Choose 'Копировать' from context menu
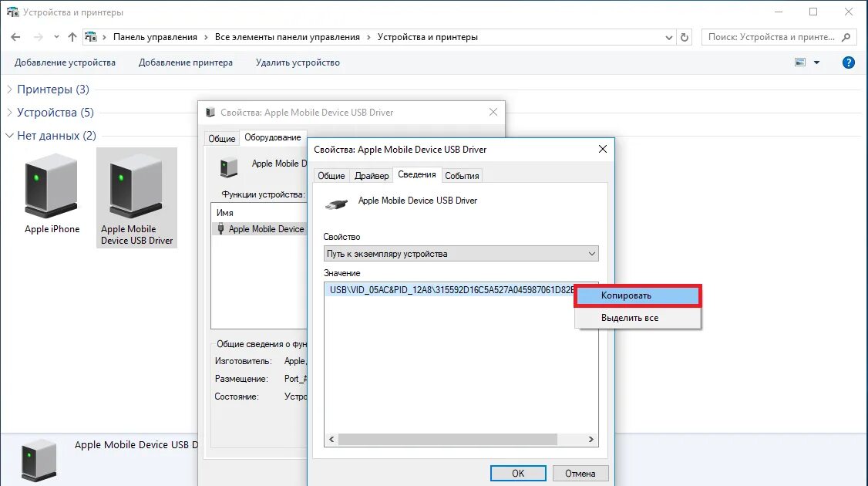The height and width of the screenshot is (486, 868). coord(638,295)
